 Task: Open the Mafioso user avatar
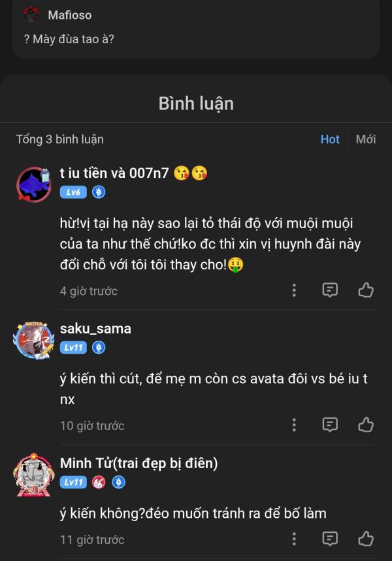click(x=31, y=14)
